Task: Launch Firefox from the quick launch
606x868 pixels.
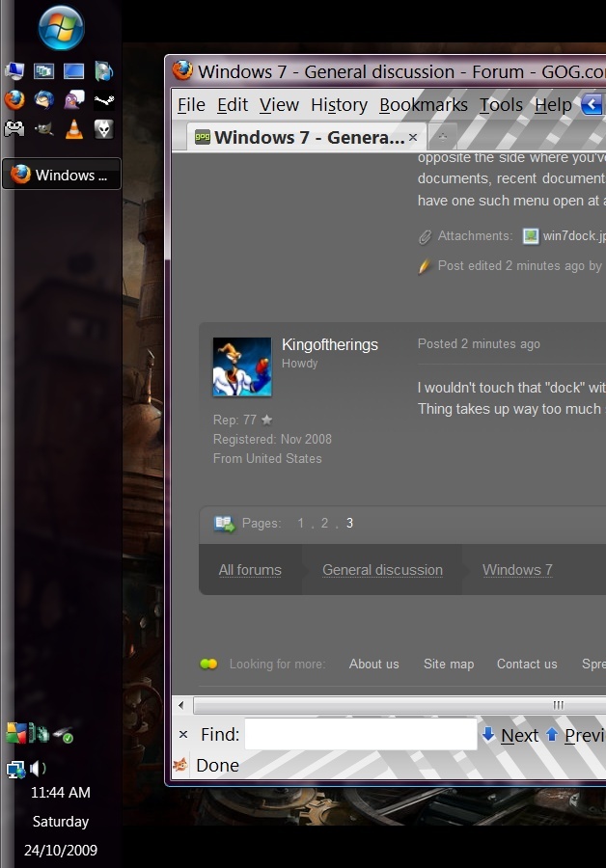Action: point(14,100)
